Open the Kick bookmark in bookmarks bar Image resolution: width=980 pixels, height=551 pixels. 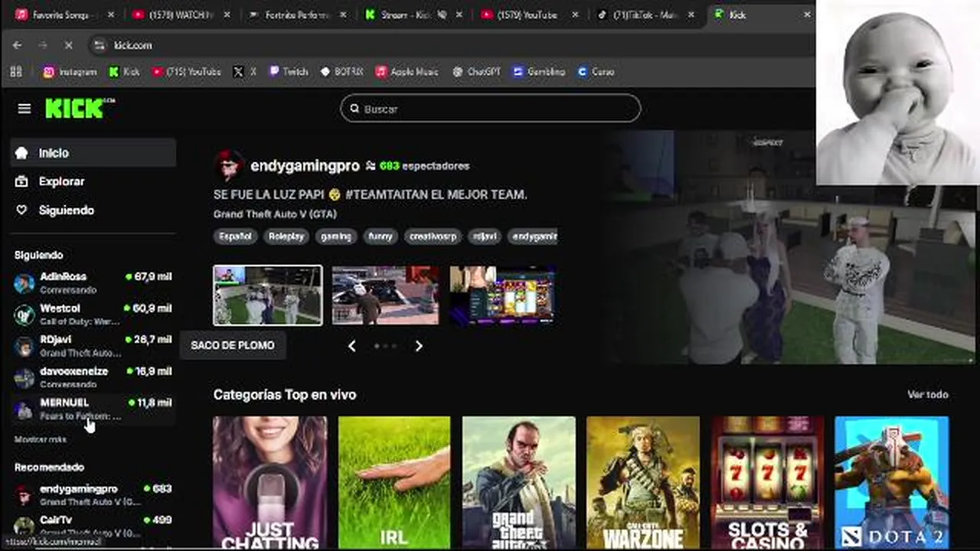tap(124, 71)
